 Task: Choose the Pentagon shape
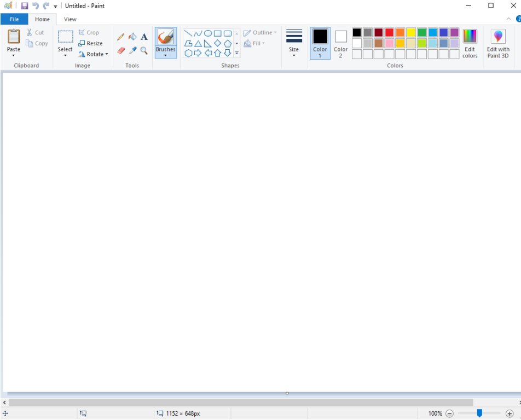pos(228,44)
